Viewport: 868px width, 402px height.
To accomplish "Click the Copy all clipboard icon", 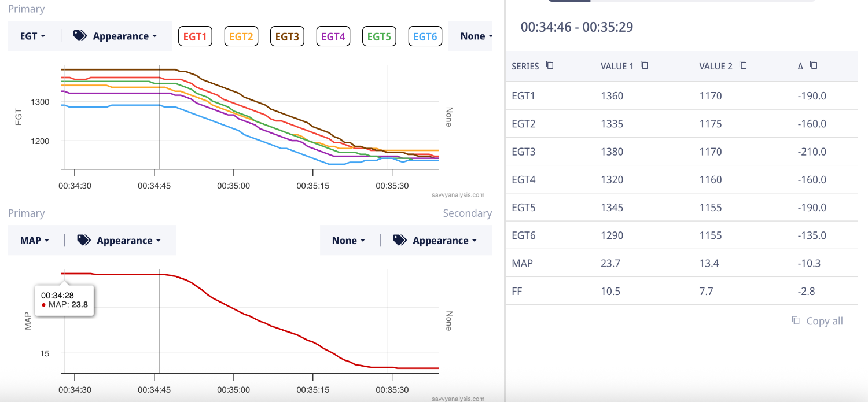I will pyautogui.click(x=796, y=320).
